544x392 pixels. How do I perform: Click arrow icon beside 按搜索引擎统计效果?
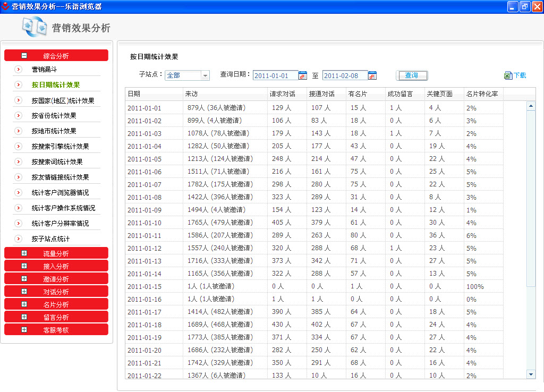click(19, 147)
